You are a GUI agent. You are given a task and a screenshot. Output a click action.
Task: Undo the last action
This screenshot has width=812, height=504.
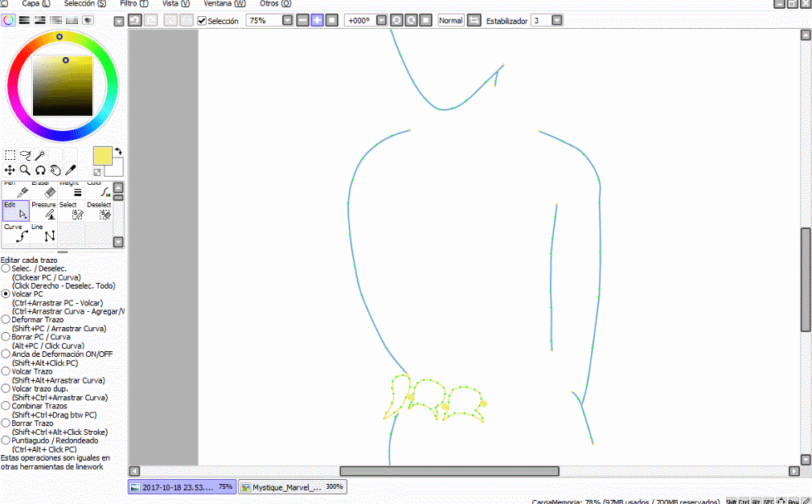pos(134,20)
